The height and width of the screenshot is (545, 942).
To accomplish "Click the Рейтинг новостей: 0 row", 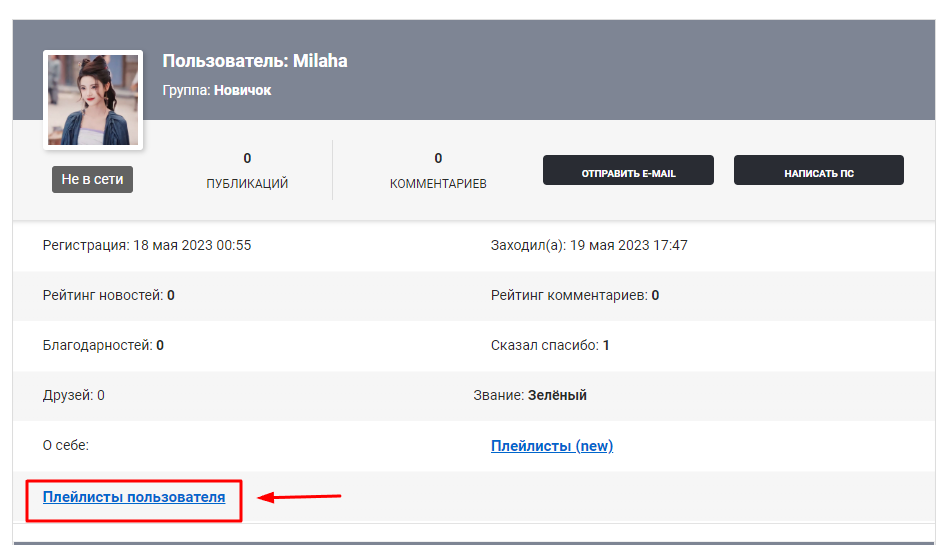I will tap(109, 295).
